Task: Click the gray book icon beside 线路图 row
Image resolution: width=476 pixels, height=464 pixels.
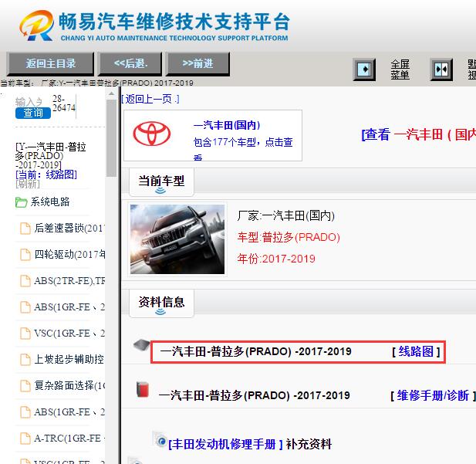Action: [141, 344]
